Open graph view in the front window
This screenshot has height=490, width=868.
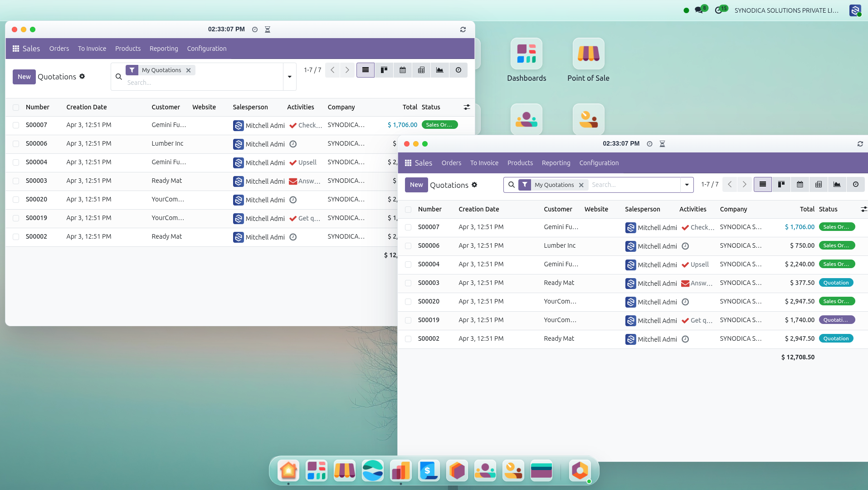click(837, 185)
